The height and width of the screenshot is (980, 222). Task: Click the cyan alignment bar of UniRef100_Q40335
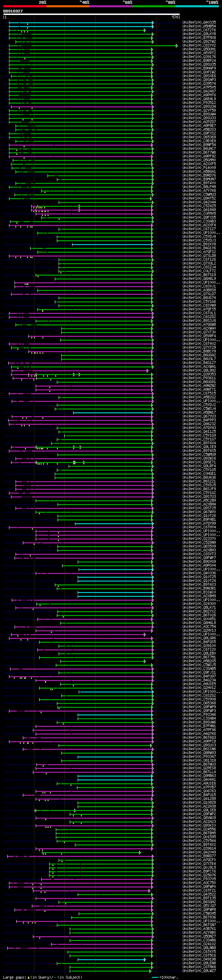[x=81, y=23]
